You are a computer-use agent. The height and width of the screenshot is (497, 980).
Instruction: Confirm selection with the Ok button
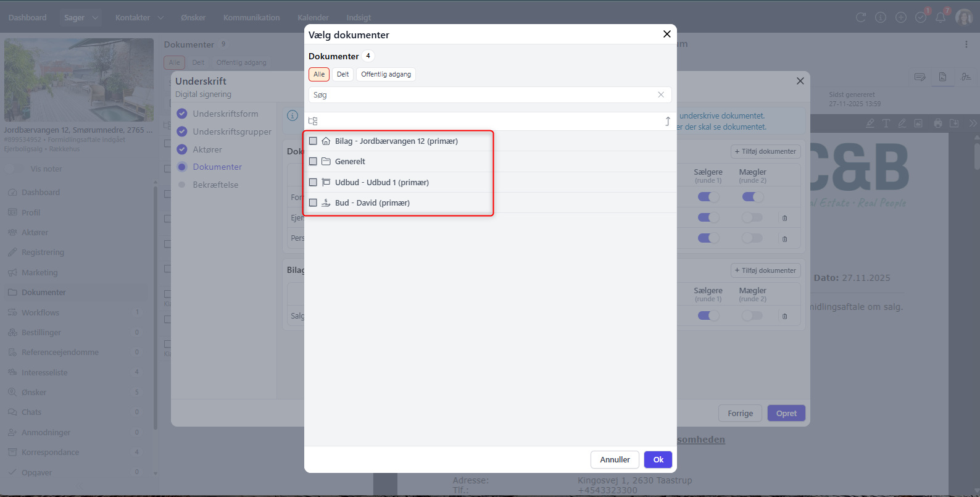(658, 459)
